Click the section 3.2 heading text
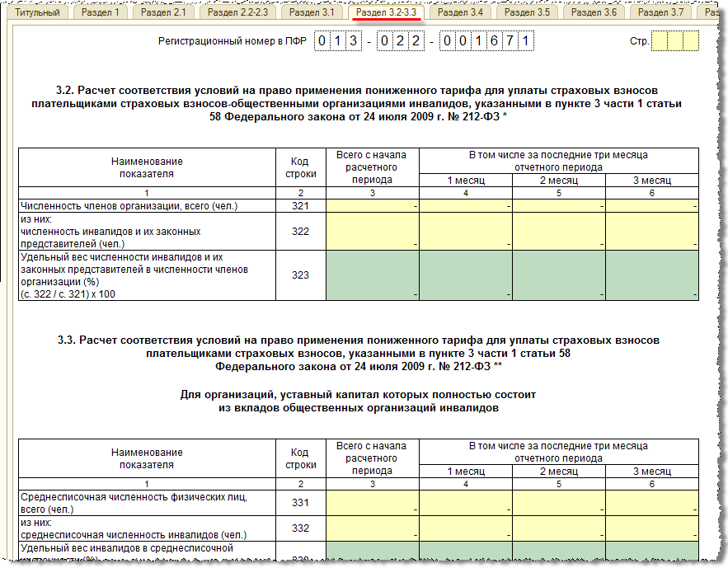The image size is (728, 568). [356, 103]
